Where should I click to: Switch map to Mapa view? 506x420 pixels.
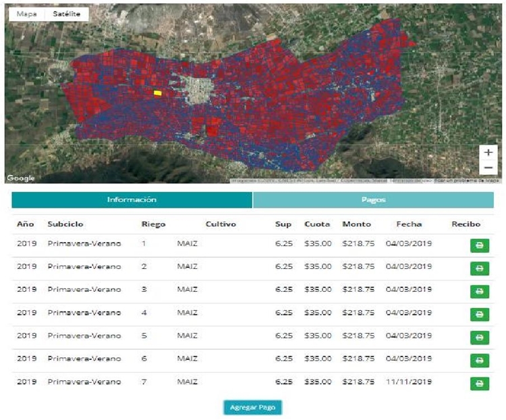(x=27, y=13)
